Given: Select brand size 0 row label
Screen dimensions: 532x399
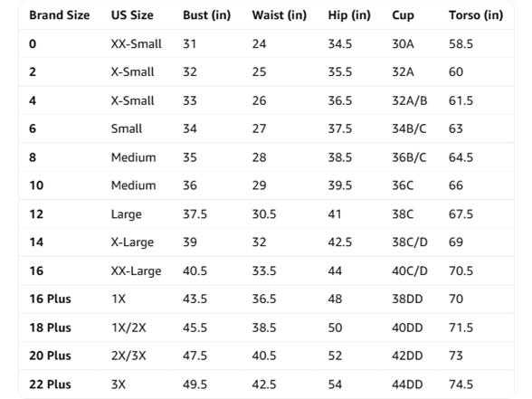Looking at the screenshot, I should tap(33, 43).
